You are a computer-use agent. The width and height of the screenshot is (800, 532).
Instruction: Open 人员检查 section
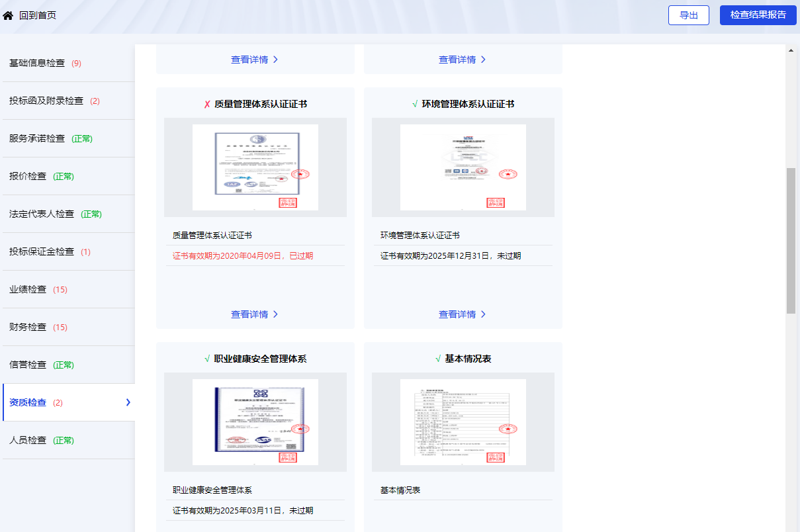click(x=67, y=440)
